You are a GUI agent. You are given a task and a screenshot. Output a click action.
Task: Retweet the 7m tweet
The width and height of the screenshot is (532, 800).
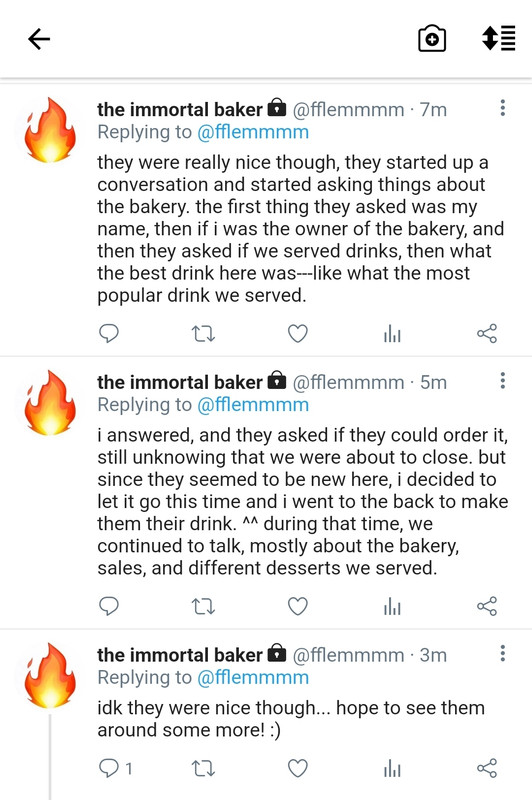[x=203, y=334]
